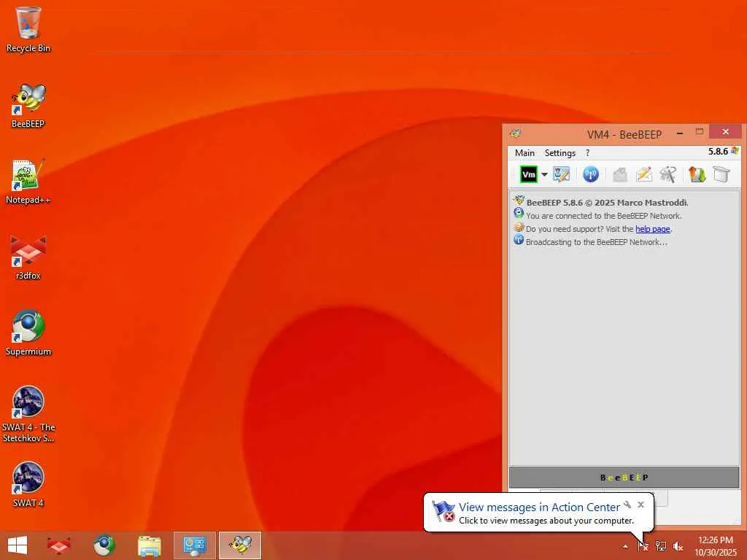Launch Supermium from the taskbar

104,545
